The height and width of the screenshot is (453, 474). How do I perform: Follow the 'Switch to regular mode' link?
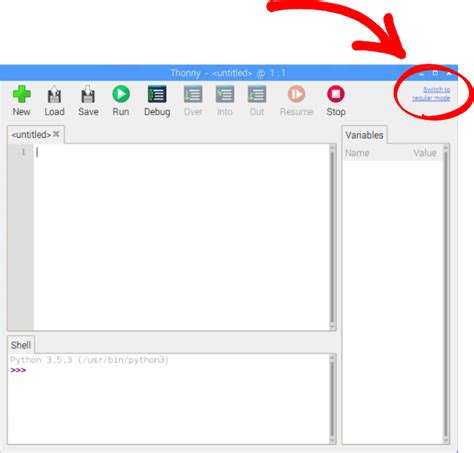pyautogui.click(x=431, y=94)
